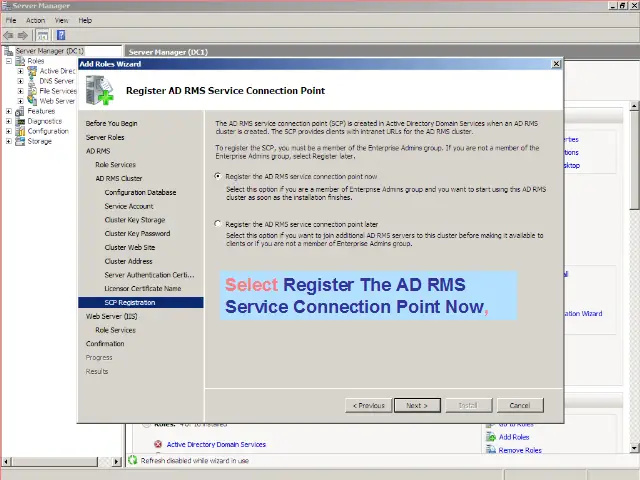Click the Diagnostics node icon

[x=20, y=121]
